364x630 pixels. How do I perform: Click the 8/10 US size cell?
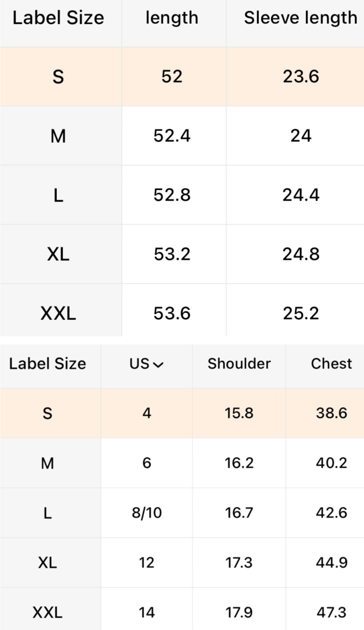(x=147, y=513)
